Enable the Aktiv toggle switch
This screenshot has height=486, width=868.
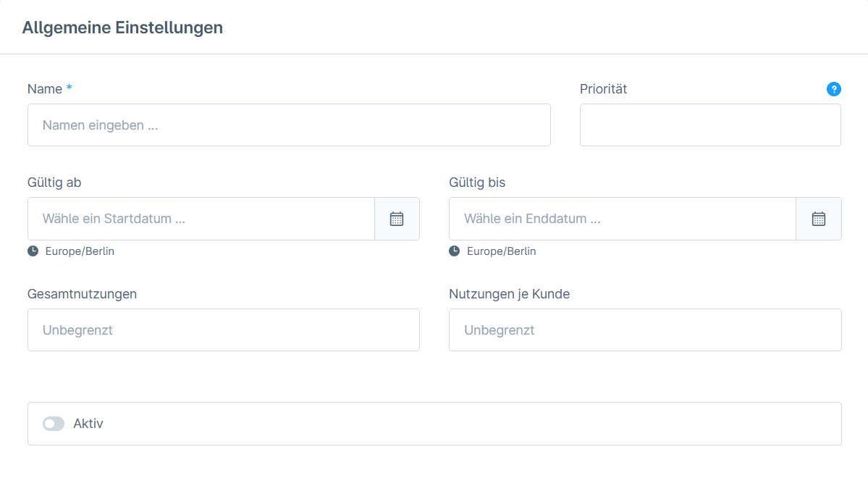pyautogui.click(x=54, y=424)
